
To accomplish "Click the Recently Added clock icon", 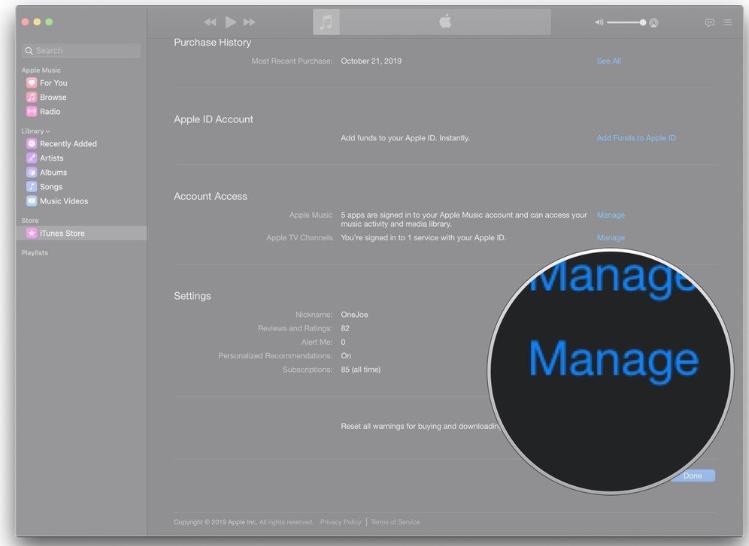I will [x=32, y=144].
